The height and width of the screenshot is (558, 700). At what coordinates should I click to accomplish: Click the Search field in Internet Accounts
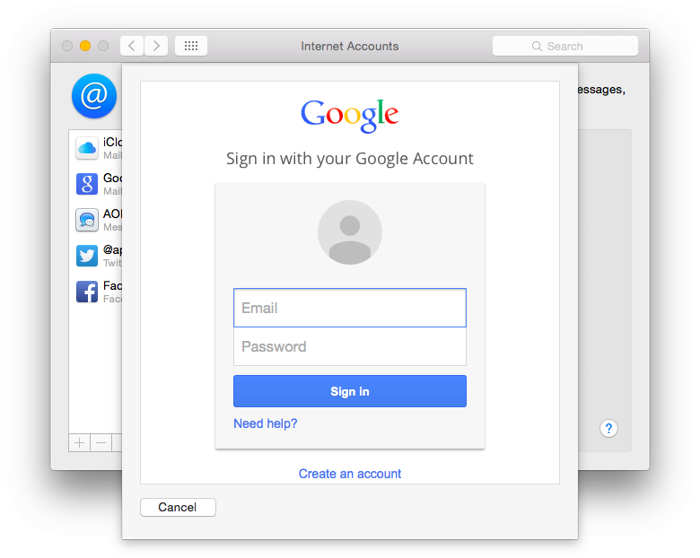click(x=565, y=46)
